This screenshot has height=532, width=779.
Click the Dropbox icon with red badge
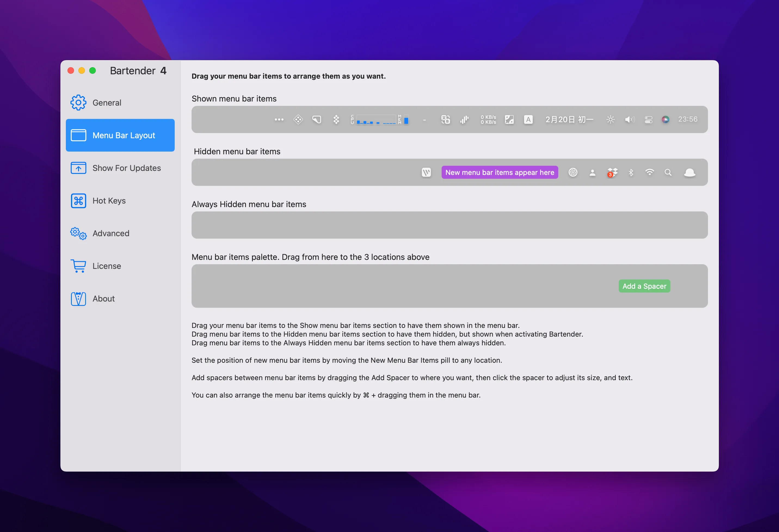point(612,173)
